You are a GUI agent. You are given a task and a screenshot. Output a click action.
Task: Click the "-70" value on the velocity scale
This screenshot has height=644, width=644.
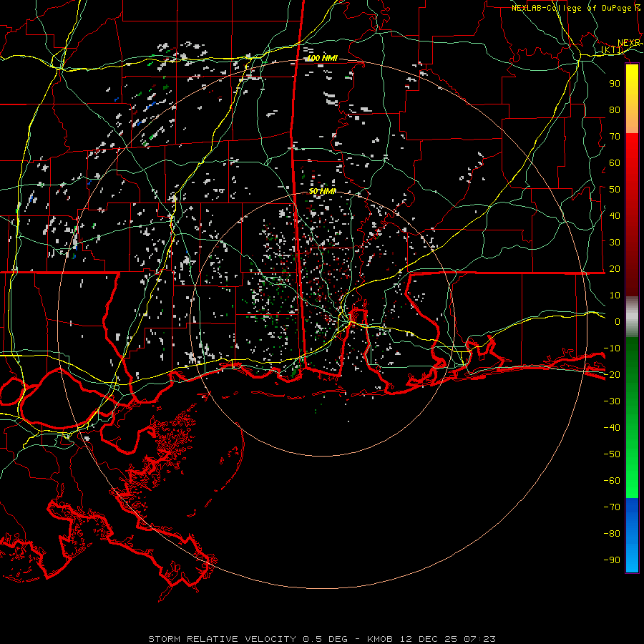tap(612, 507)
